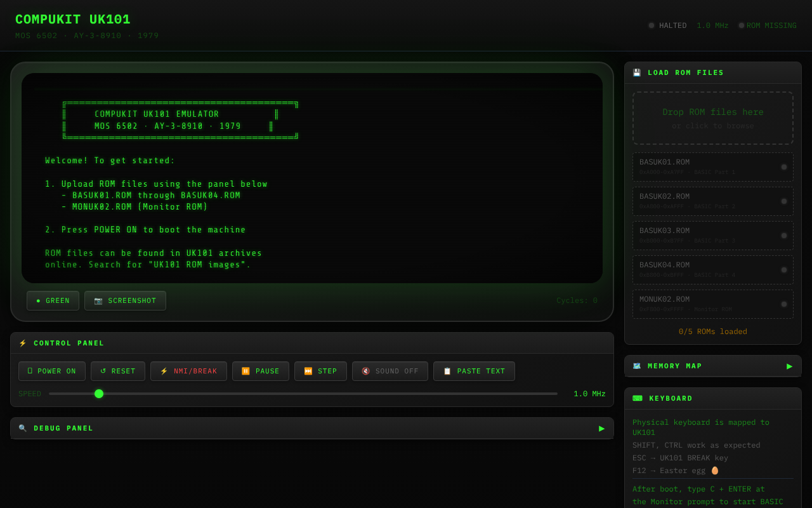Click the magnifying glass icon on DEBUG PANEL

[22, 428]
